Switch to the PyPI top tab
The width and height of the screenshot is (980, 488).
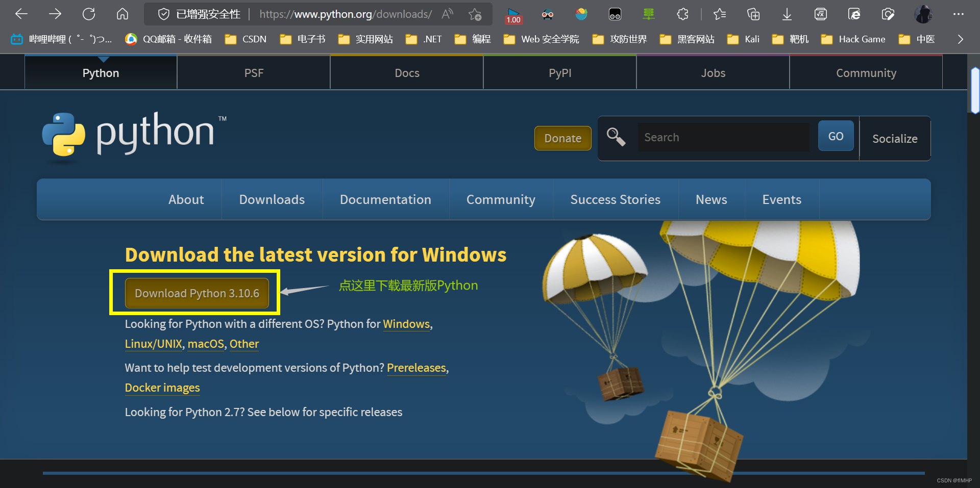(559, 73)
